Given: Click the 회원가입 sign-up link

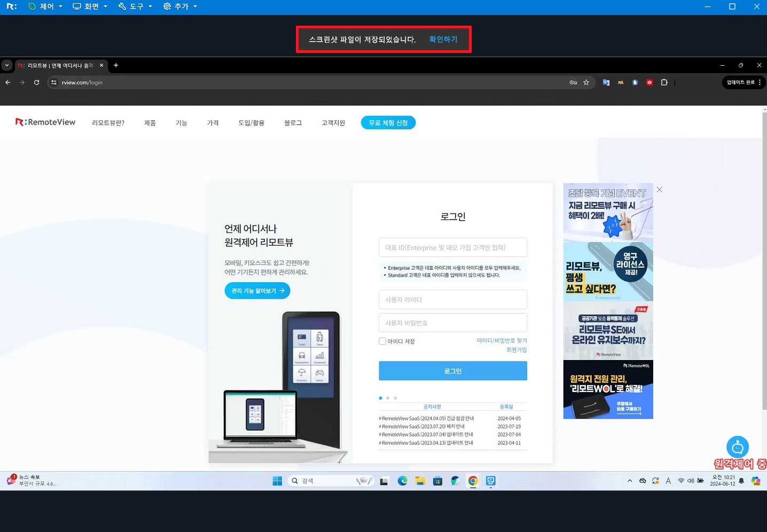Looking at the screenshot, I should (516, 350).
